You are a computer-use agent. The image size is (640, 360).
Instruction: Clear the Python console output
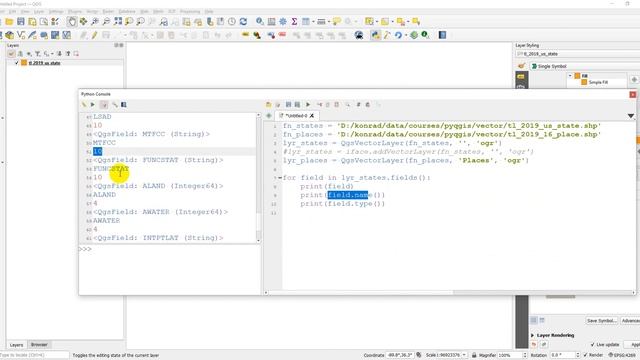(x=84, y=105)
